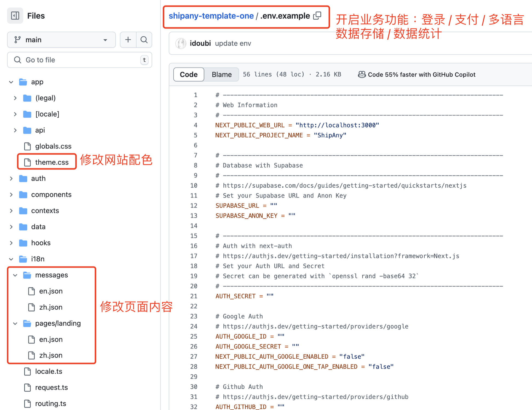Open the shipany-template-one repository link
Viewport: 532px width, 410px height.
[211, 16]
